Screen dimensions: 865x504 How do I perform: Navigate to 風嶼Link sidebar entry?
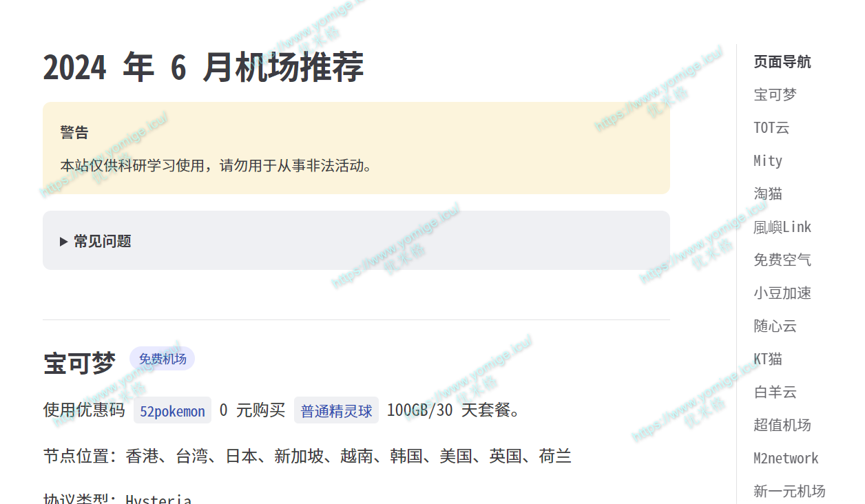point(782,227)
